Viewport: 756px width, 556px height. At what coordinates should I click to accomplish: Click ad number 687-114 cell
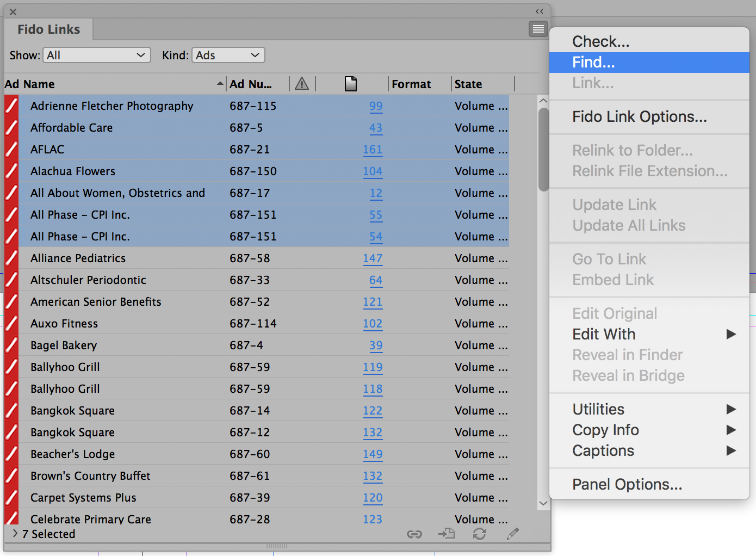[253, 324]
